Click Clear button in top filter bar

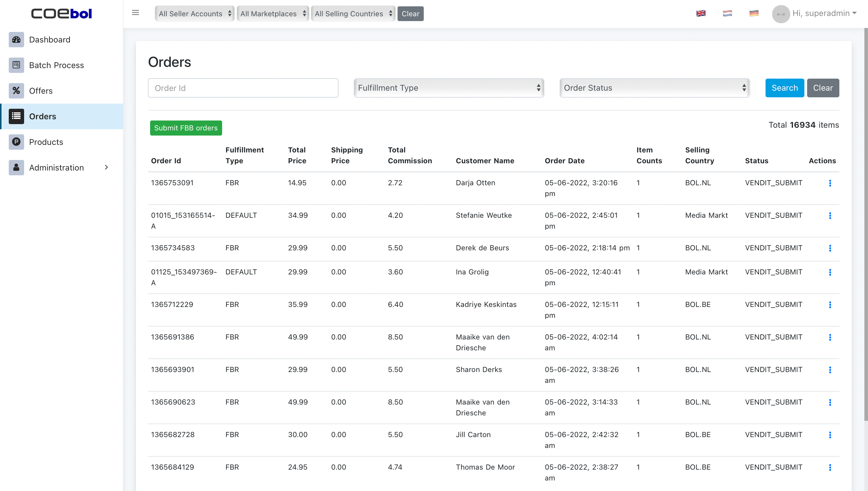[410, 14]
